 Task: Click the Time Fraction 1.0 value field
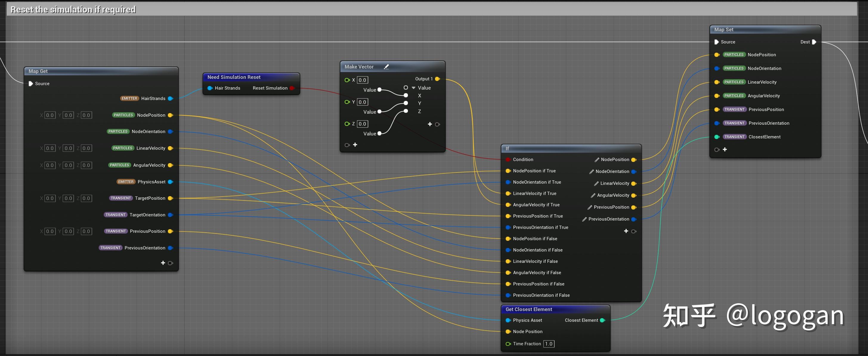click(549, 344)
